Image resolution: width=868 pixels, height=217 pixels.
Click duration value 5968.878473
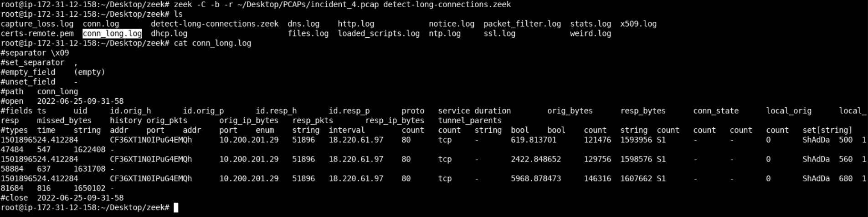tap(536, 179)
